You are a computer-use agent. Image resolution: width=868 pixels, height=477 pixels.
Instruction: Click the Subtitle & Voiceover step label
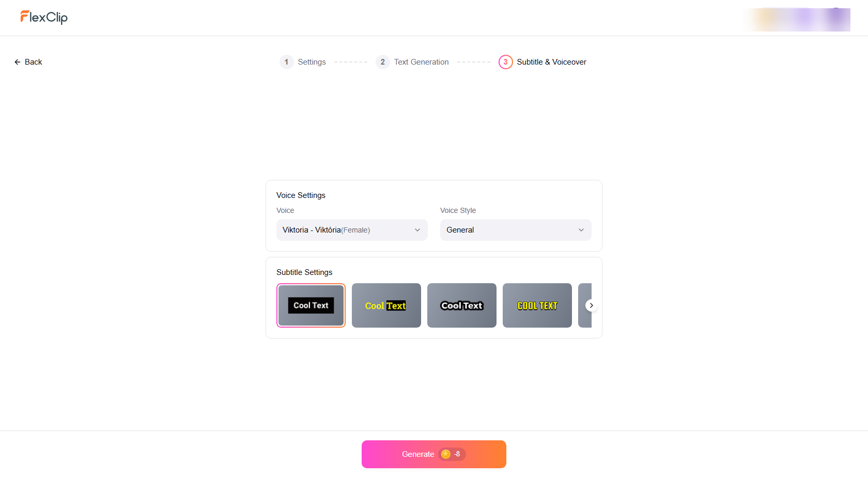pyautogui.click(x=551, y=62)
